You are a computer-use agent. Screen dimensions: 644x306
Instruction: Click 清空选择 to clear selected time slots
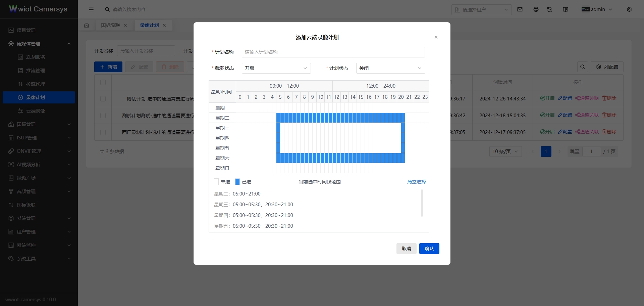[416, 181]
